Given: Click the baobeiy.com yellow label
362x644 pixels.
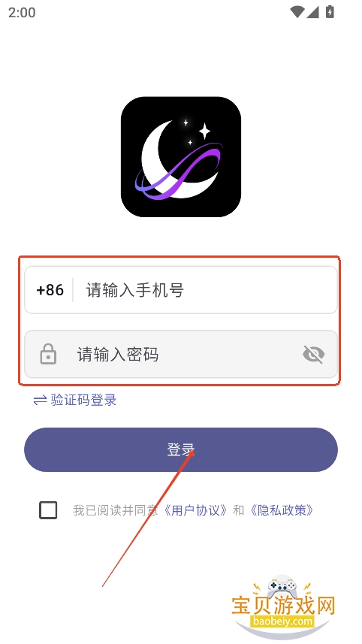Looking at the screenshot, I should [282, 621].
